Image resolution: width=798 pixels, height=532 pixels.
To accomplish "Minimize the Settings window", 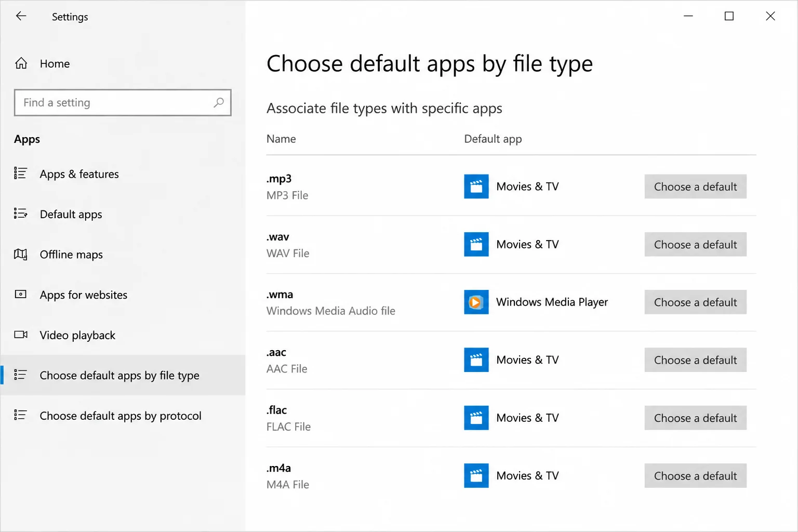I will 688,16.
